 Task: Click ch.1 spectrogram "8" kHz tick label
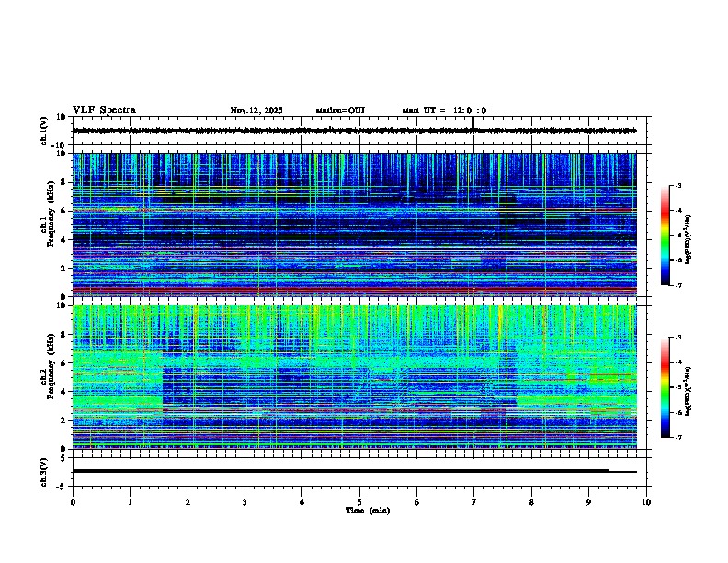[64, 182]
